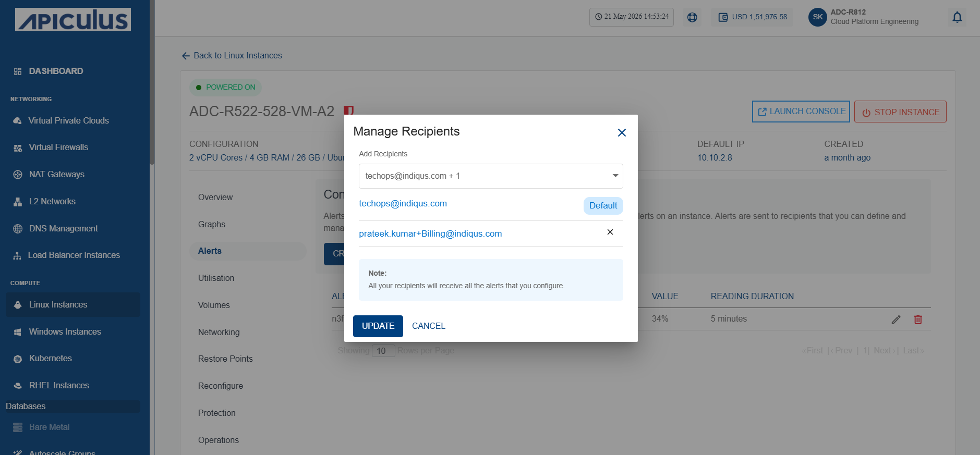Click the sidebar scrollbar
The image size is (980, 455).
pos(152,83)
